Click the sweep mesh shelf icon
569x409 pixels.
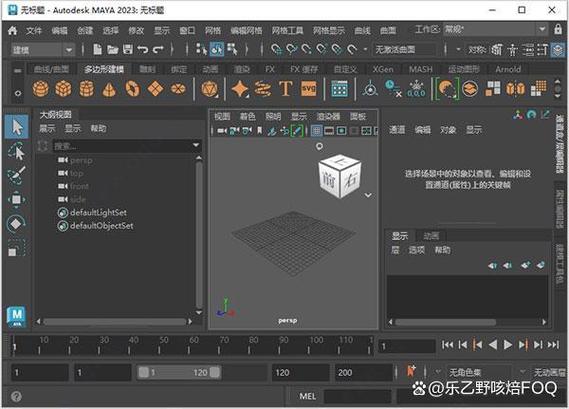pos(263,89)
